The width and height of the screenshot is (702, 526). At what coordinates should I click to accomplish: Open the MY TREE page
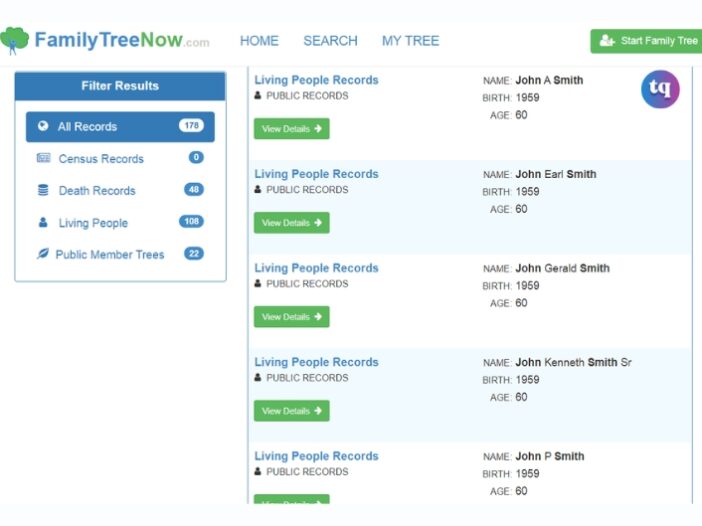(411, 41)
